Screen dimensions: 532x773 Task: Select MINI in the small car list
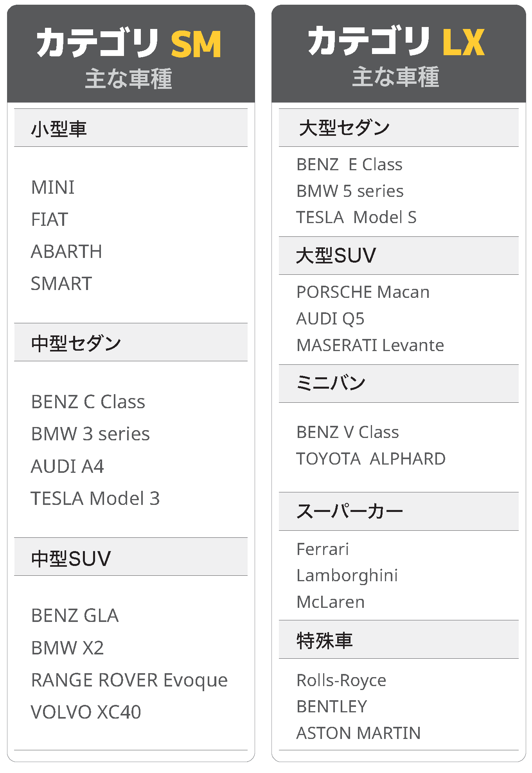tap(53, 187)
